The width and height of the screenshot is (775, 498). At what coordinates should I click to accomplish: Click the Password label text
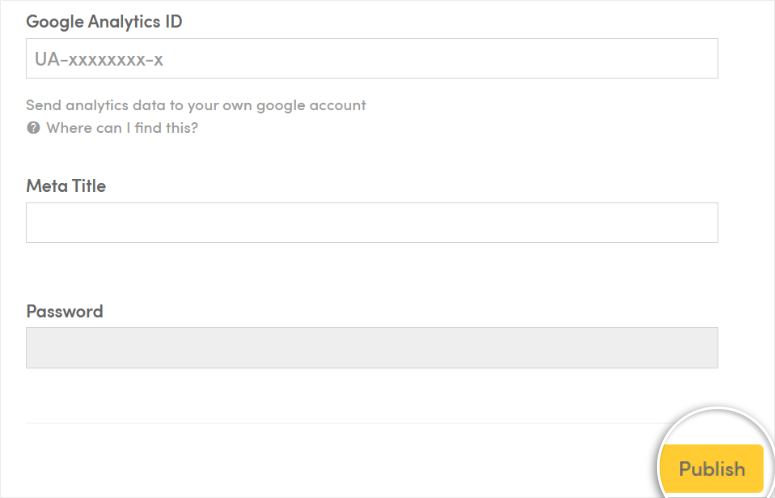pos(65,311)
